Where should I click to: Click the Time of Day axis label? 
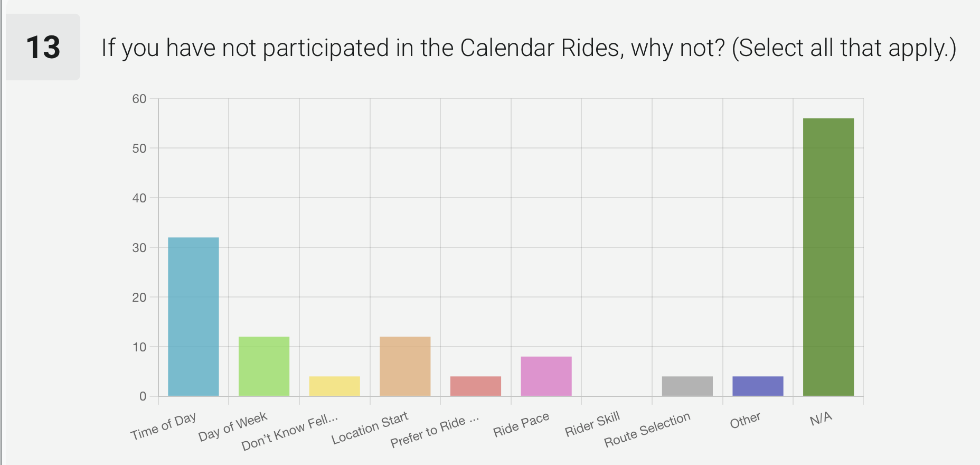pyautogui.click(x=164, y=426)
